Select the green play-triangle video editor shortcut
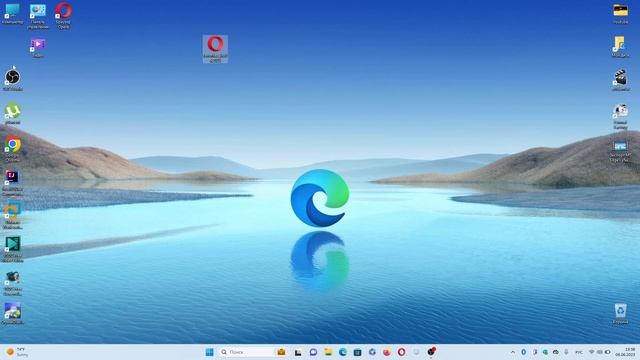 coord(12,249)
